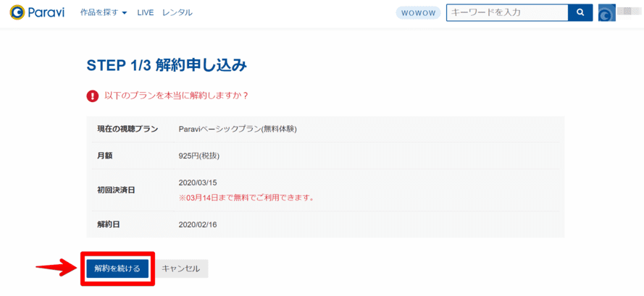Image resolution: width=644 pixels, height=296 pixels.
Task: Click the 現在の視聴プラン label
Action: click(127, 129)
